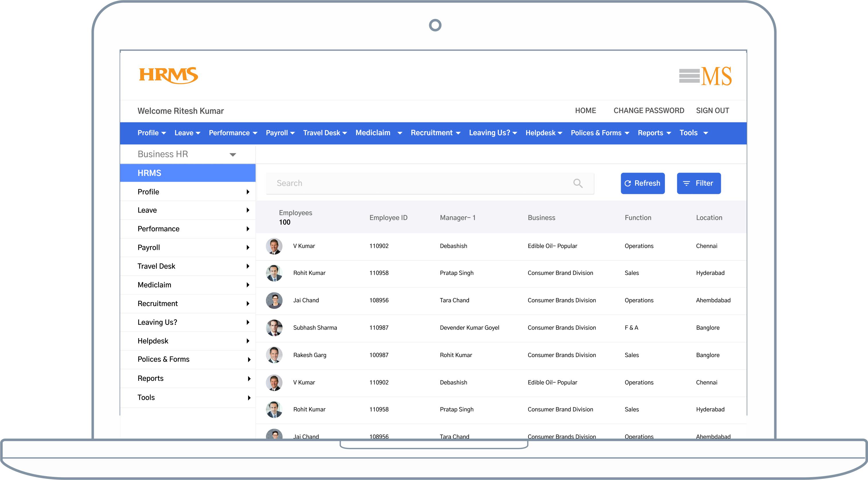This screenshot has height=480, width=868.
Task: Click Jai Chand's profile picture
Action: pyautogui.click(x=274, y=301)
